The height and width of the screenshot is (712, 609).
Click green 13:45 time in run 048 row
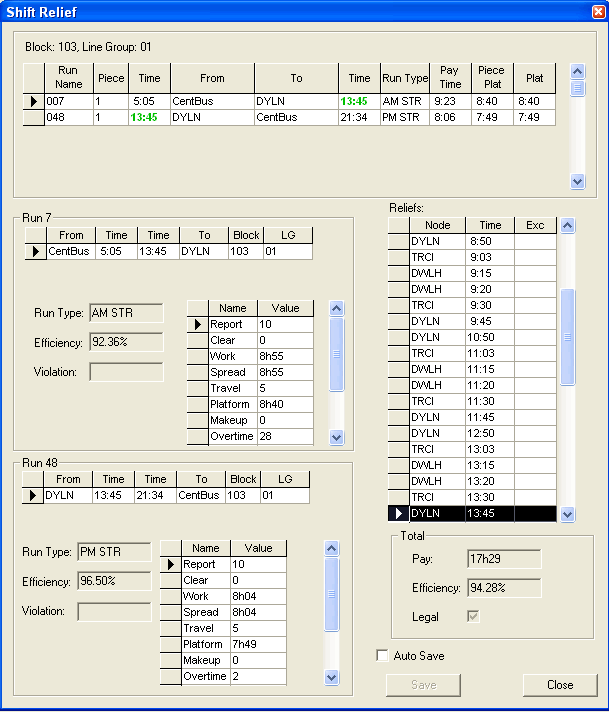(x=149, y=117)
